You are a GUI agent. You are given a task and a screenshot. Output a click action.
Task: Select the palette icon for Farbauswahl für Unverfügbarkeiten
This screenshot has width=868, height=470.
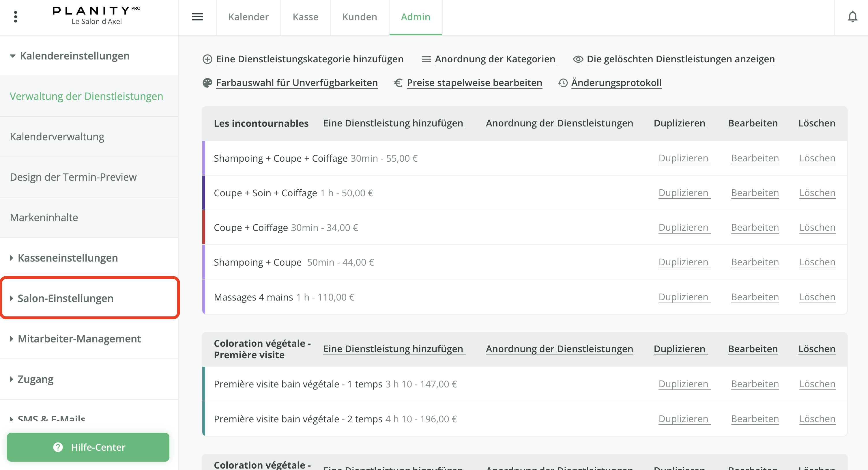207,82
